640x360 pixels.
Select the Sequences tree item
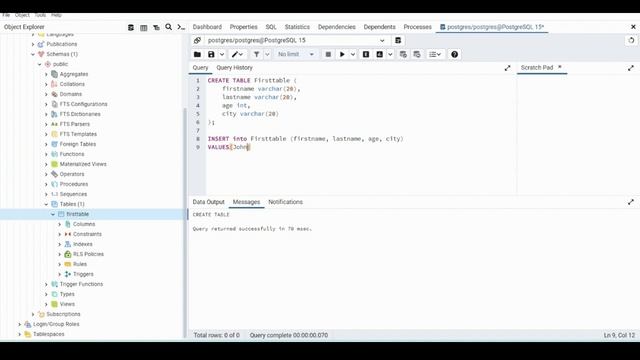73,194
